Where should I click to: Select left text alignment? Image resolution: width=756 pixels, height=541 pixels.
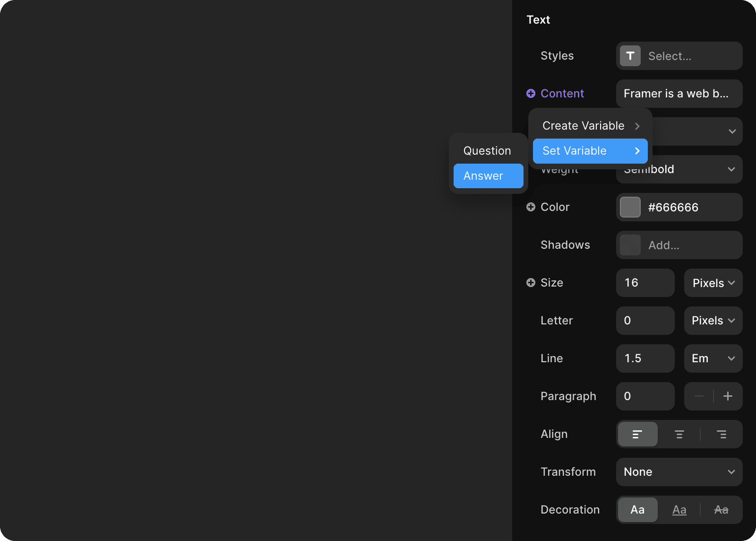coord(637,434)
